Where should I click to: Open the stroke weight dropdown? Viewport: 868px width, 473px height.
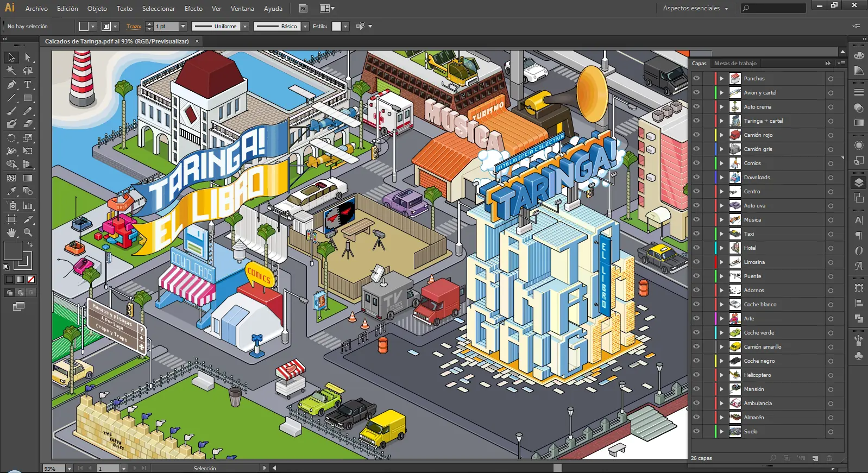pyautogui.click(x=183, y=26)
